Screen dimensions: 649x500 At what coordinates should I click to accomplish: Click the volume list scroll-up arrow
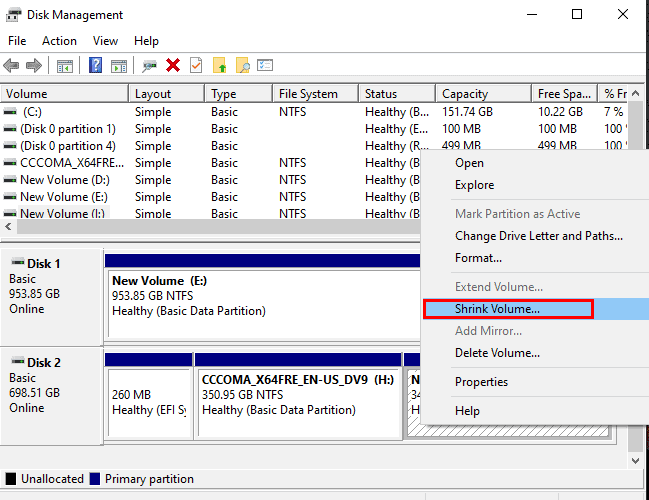coord(636,94)
